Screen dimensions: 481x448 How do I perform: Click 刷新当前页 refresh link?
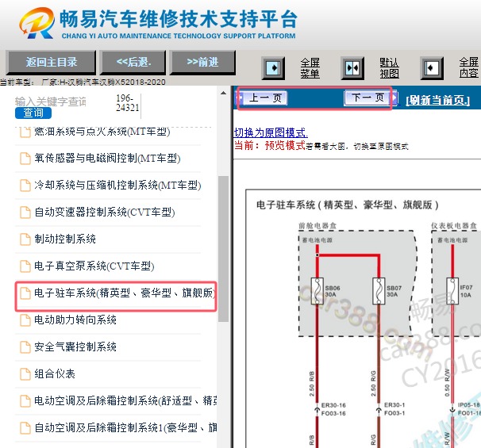(438, 100)
